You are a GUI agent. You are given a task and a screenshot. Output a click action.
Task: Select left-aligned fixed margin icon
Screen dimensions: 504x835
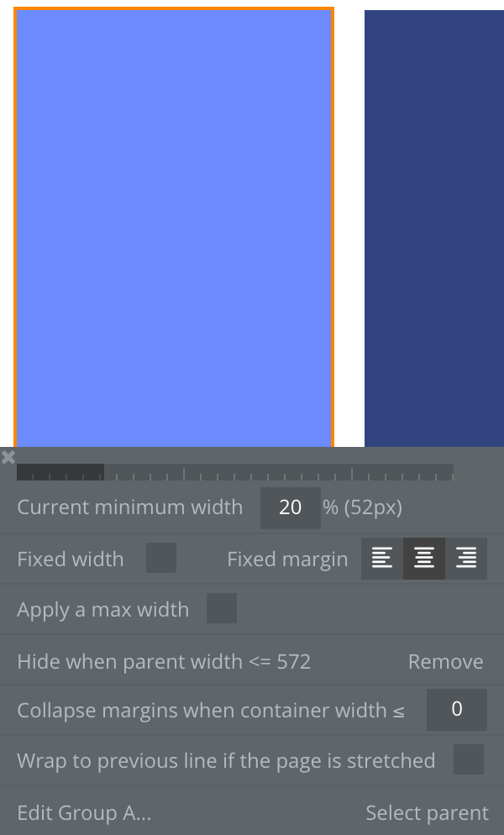[382, 558]
